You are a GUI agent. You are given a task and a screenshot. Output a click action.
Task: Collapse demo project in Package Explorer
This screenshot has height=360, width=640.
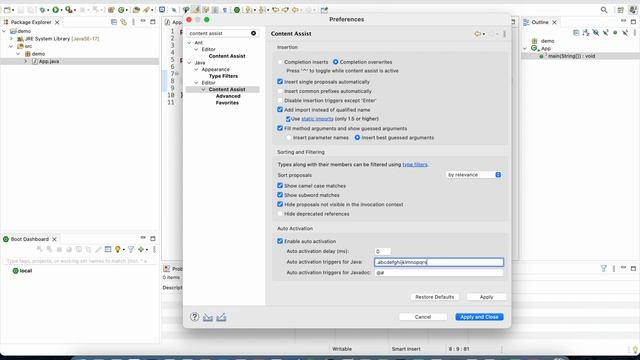(x=4, y=31)
